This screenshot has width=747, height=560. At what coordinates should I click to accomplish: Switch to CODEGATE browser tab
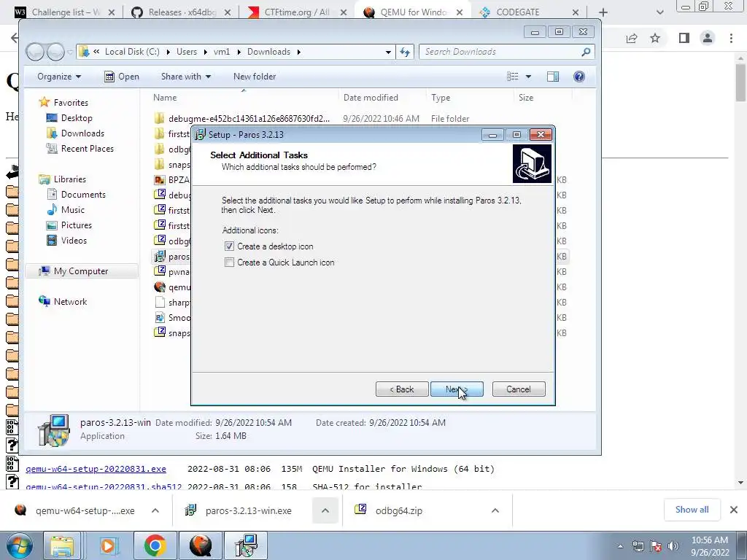pos(530,12)
